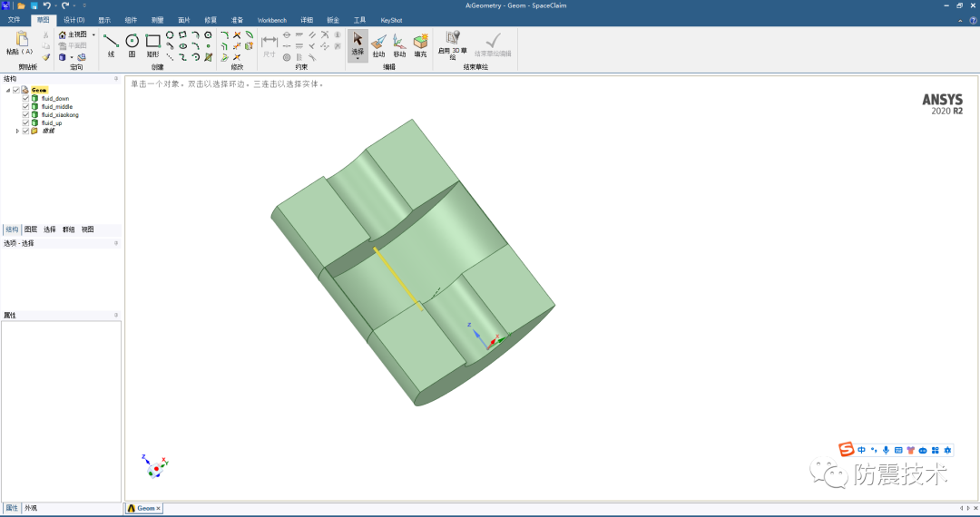
Task: Select the Spline sketch tool
Action: tap(182, 57)
